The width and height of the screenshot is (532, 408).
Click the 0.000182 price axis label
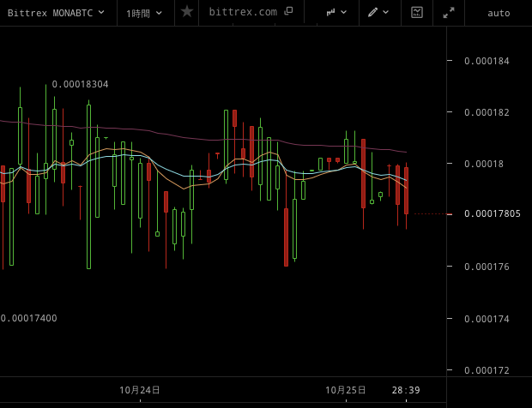click(487, 112)
